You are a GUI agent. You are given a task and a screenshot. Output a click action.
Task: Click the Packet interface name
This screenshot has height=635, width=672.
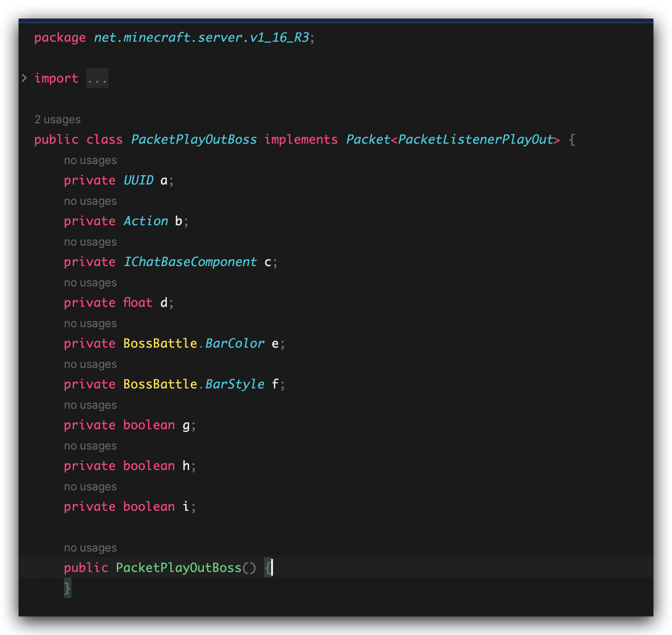[368, 140]
